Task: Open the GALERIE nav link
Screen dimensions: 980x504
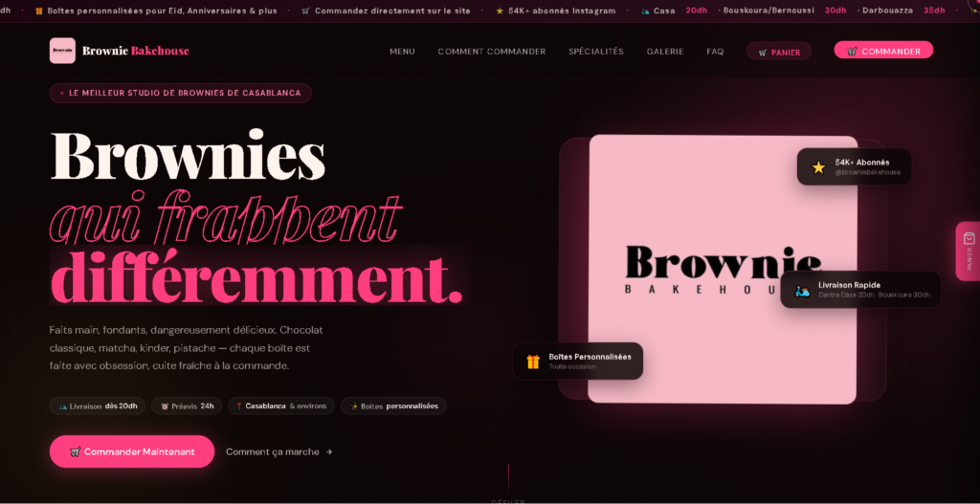Action: point(665,52)
